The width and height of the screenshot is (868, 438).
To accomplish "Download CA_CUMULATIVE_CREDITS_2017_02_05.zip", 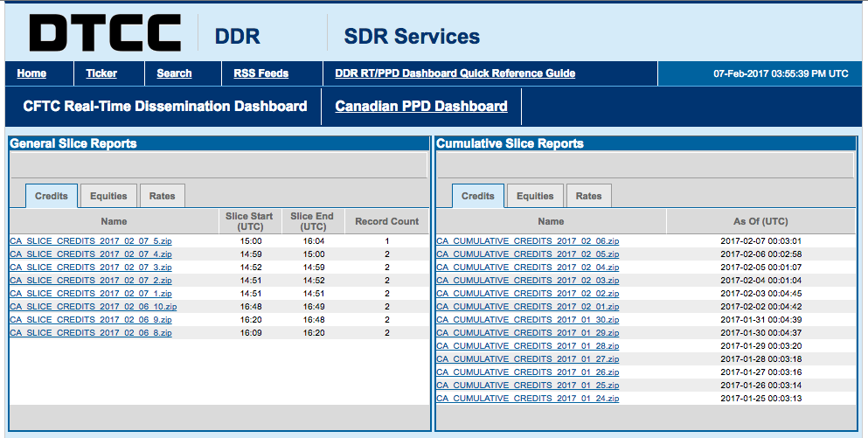I will tap(528, 254).
